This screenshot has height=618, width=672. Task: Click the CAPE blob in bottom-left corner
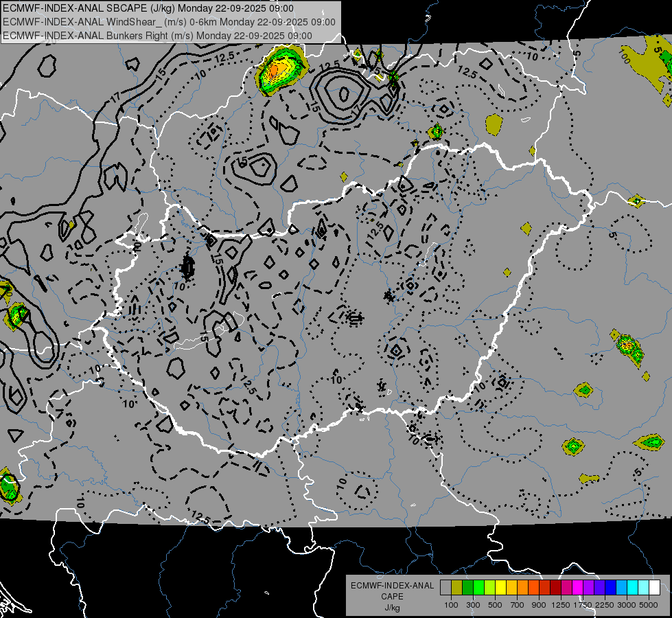pyautogui.click(x=8, y=486)
